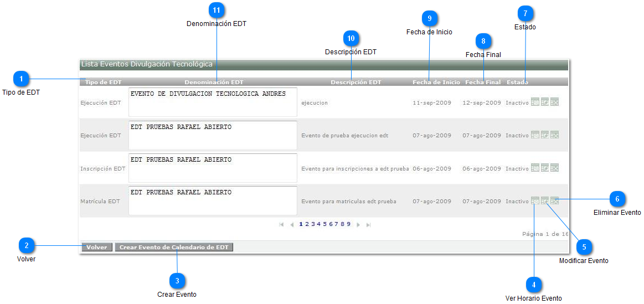Click 'Inactivo' in the Matrícula EDT row
Viewport: 644px width, 304px height.
coord(517,202)
